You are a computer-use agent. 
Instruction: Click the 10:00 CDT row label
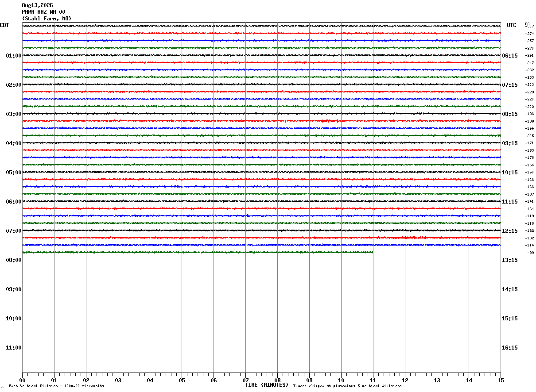click(14, 319)
